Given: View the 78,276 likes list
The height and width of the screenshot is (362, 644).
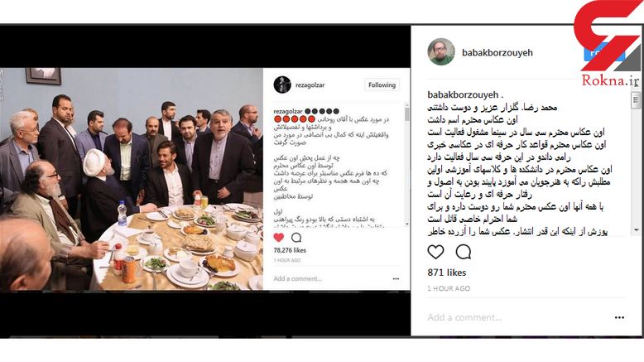Looking at the screenshot, I should pos(290,250).
